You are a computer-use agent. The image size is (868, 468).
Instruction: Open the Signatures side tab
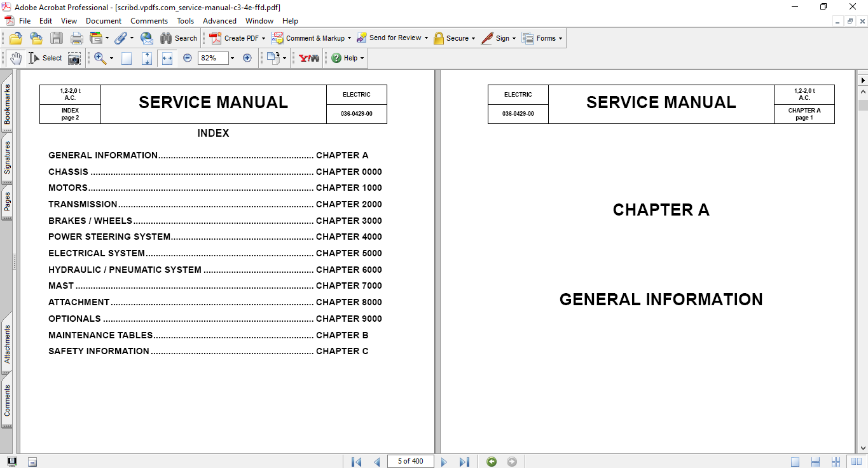(7, 157)
